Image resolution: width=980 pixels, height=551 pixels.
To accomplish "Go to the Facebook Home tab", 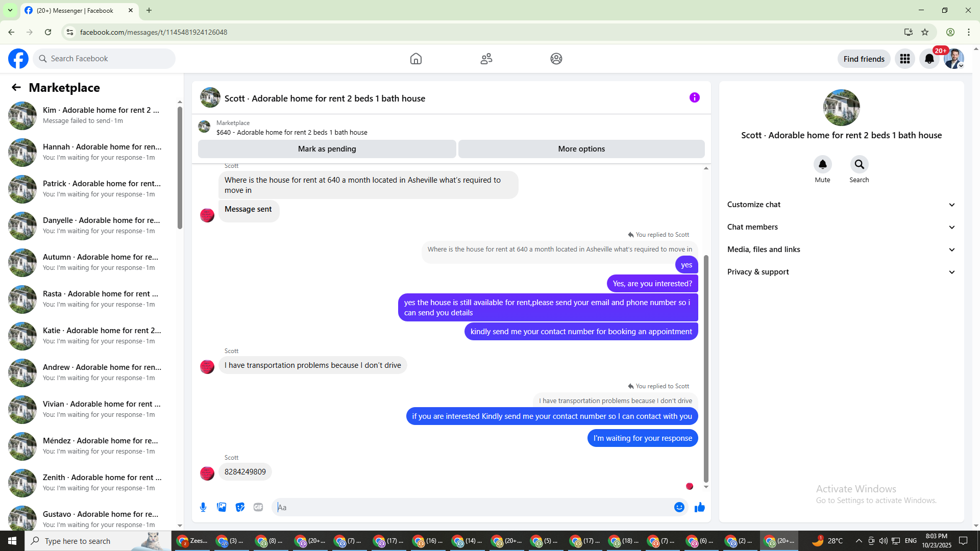I will [x=416, y=59].
